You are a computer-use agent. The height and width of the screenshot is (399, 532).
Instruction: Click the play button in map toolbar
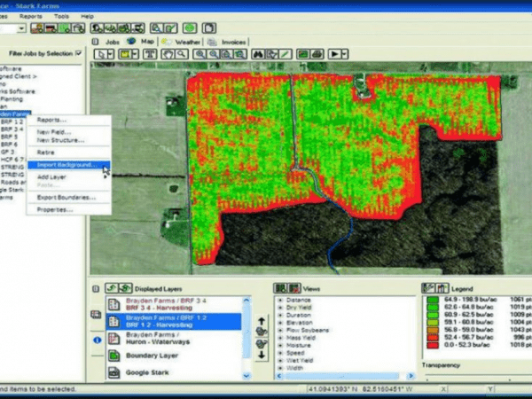334,54
